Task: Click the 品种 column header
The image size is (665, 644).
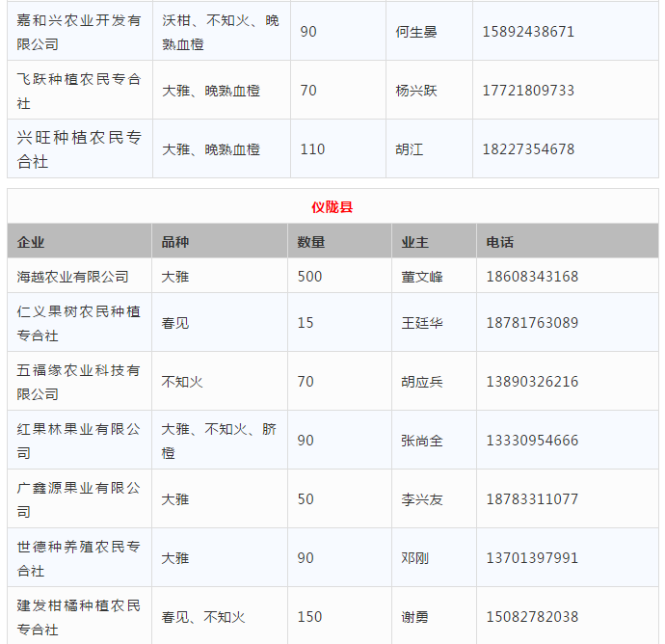Action: [175, 242]
